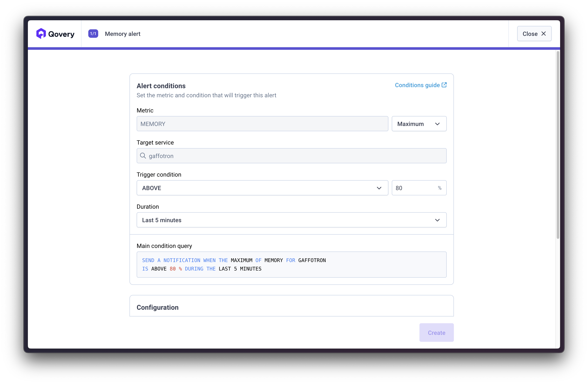588x384 pixels.
Task: Open the Duration Last 5 minutes dropdown
Action: pyautogui.click(x=291, y=220)
